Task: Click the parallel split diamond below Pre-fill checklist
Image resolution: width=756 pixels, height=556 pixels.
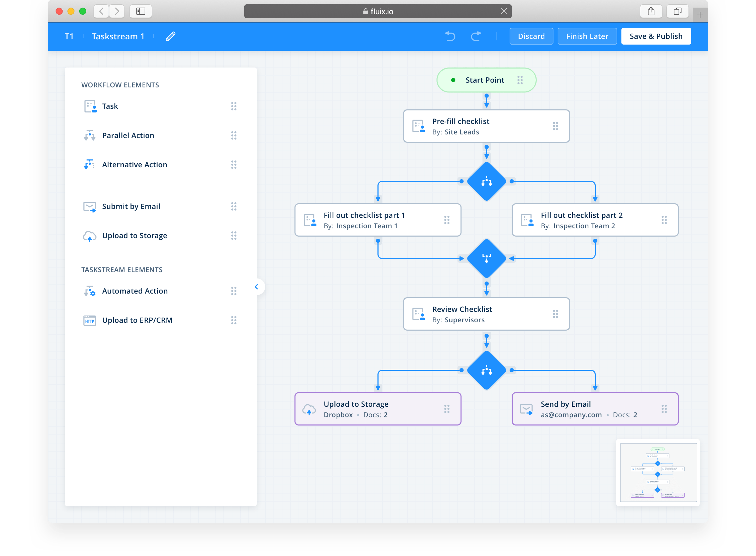Action: [x=486, y=182]
